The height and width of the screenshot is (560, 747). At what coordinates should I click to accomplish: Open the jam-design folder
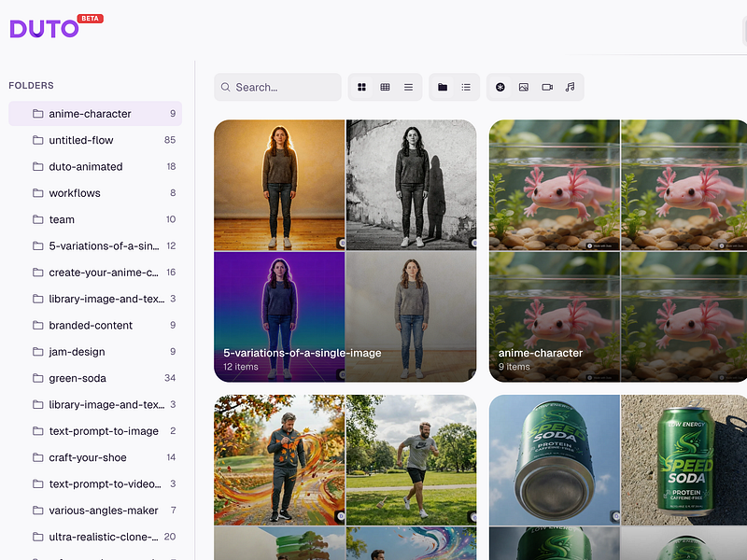pos(95,352)
